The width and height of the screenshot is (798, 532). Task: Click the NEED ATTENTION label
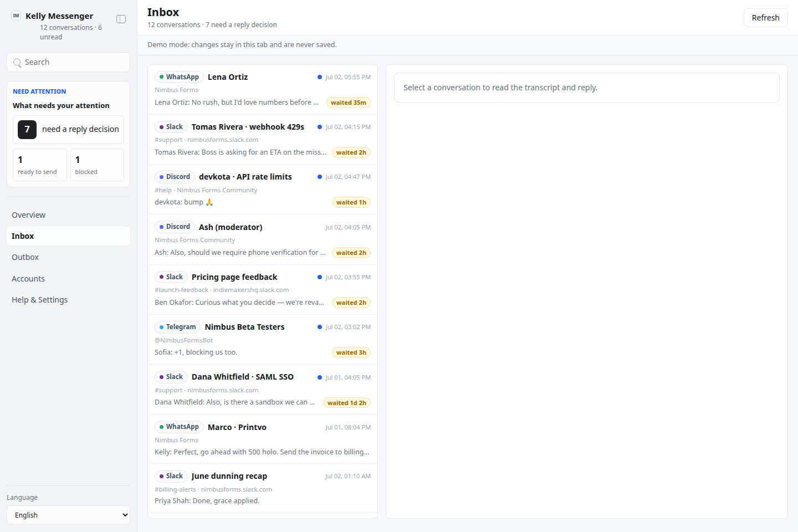click(39, 91)
